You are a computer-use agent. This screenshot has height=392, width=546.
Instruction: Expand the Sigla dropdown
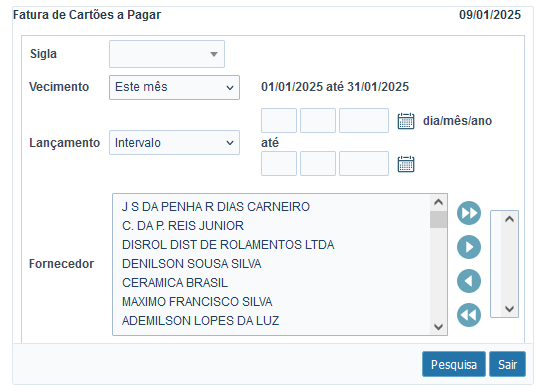[x=167, y=54]
